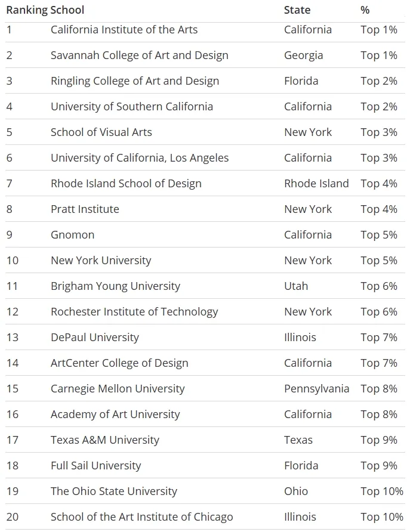Viewport: 407px width, 532px height.
Task: Click New York University school name
Action: (x=101, y=261)
